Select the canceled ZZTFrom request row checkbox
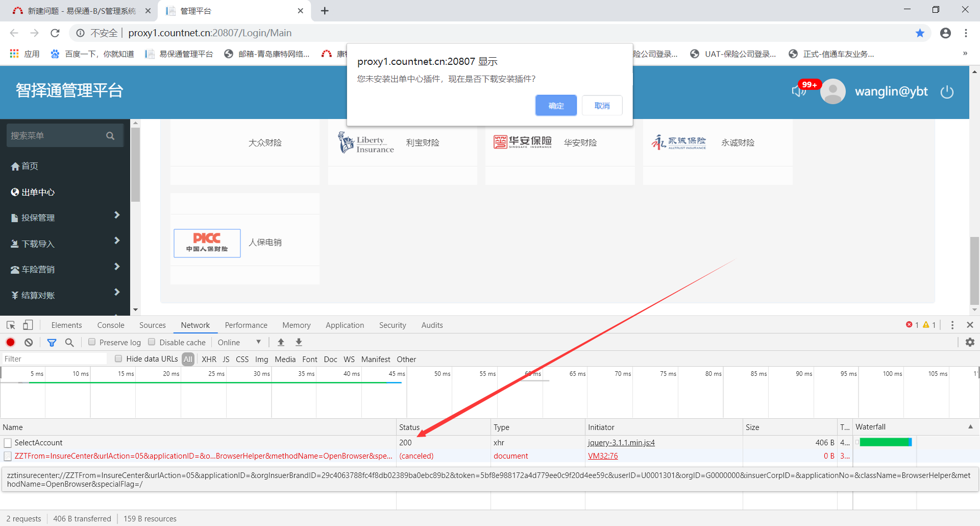The height and width of the screenshot is (526, 980). [x=8, y=456]
